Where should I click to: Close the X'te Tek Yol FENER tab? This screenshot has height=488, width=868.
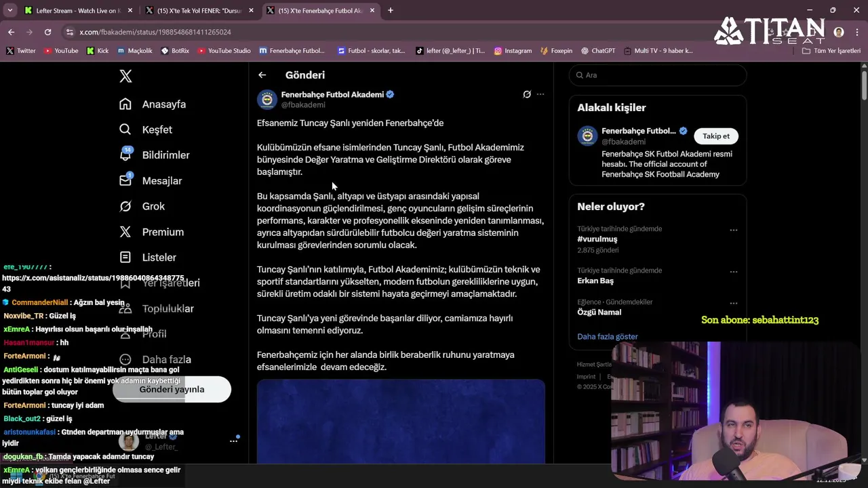(251, 10)
